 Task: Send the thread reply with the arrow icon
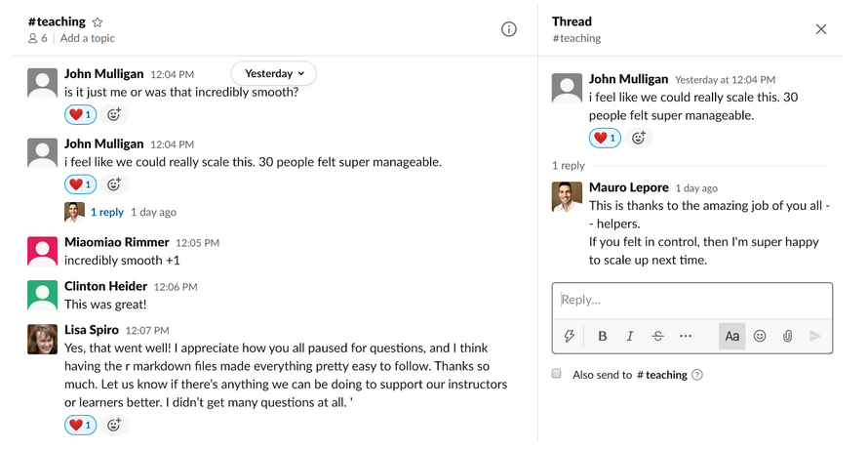click(x=815, y=336)
